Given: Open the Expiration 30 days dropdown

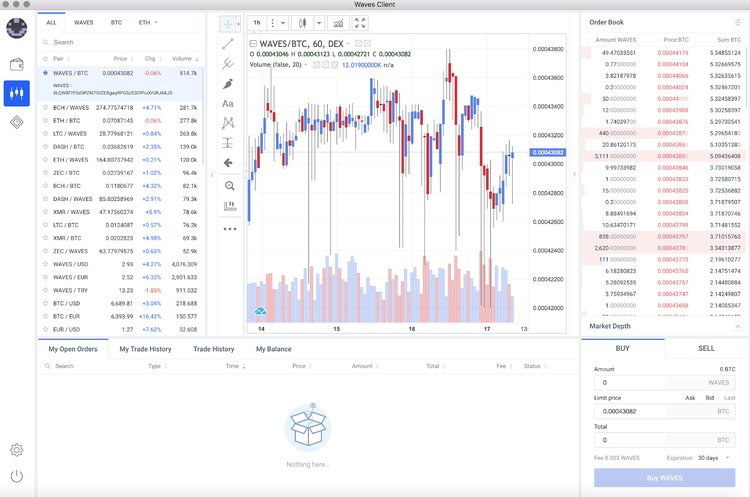Looking at the screenshot, I should pos(714,457).
